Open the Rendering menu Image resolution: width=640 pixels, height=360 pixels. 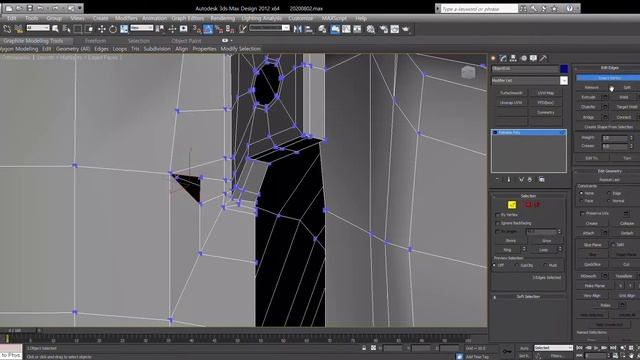222,18
